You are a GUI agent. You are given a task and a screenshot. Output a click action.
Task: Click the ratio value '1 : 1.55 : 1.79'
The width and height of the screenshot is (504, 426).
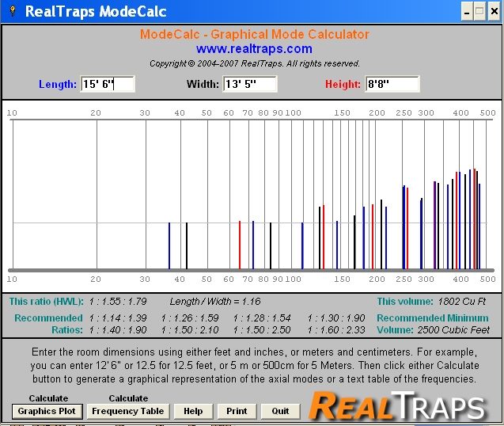pos(118,302)
